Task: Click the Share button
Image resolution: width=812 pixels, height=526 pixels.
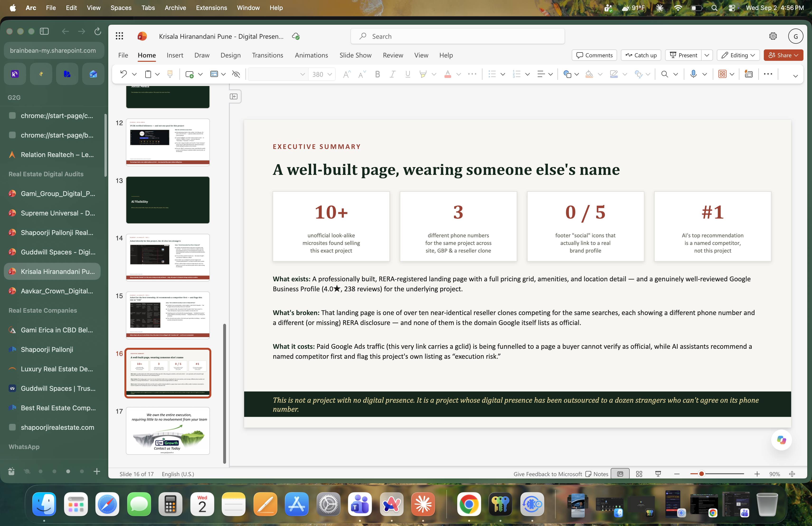Action: click(783, 55)
